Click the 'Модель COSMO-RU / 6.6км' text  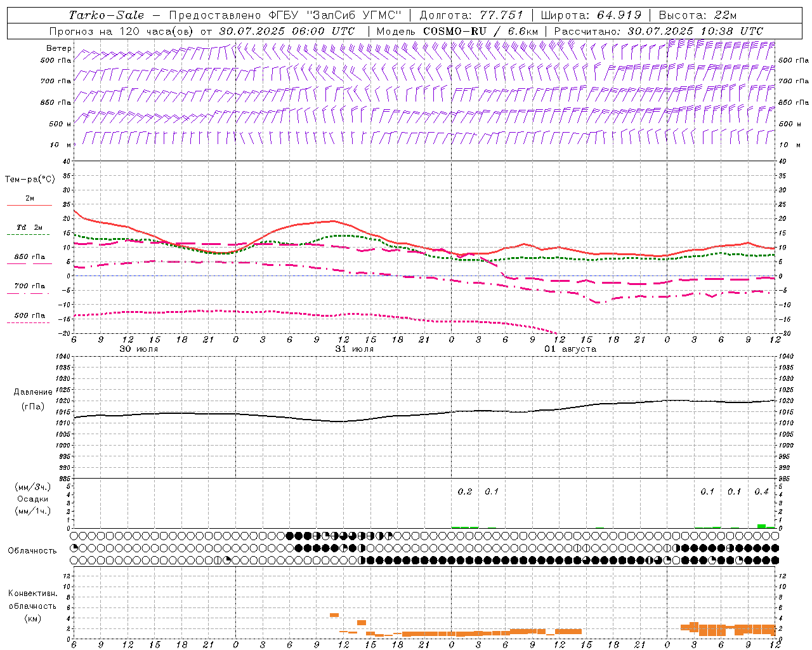tap(457, 31)
